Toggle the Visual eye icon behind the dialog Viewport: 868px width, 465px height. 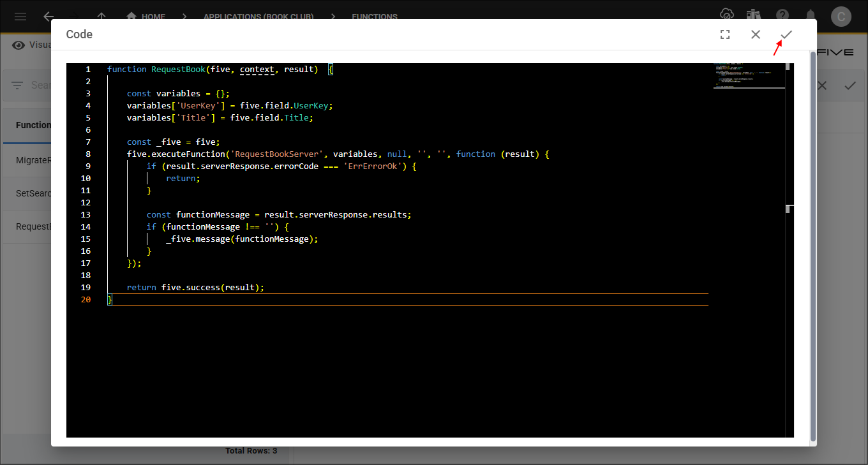coord(19,45)
